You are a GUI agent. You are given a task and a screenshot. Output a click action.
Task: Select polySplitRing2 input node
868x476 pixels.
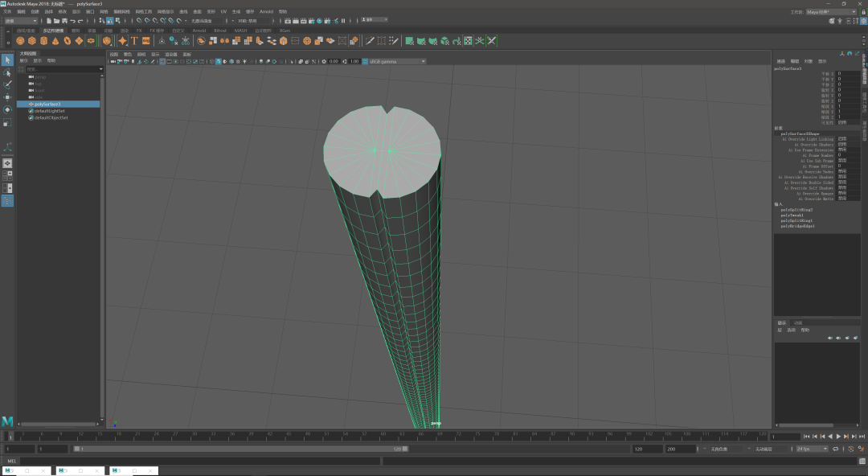click(796, 210)
